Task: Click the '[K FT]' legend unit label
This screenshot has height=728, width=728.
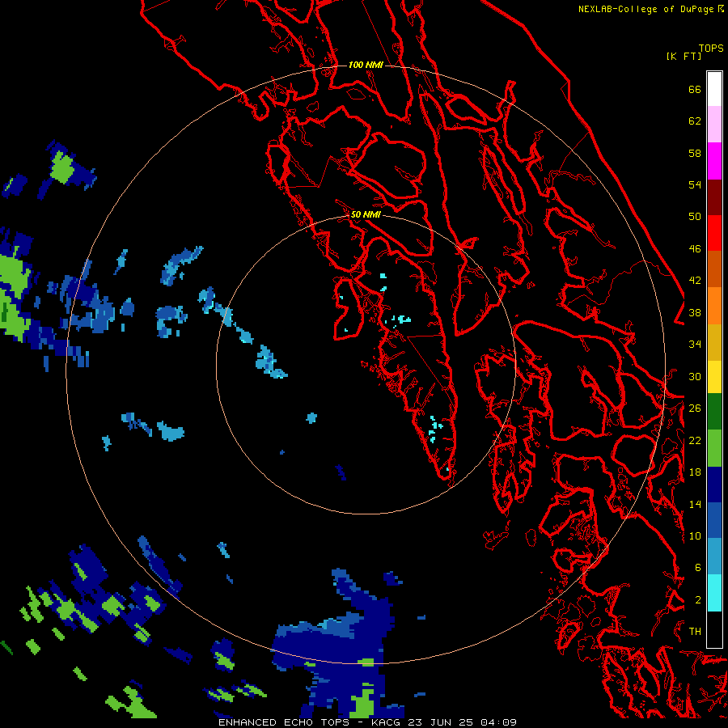Action: (684, 56)
